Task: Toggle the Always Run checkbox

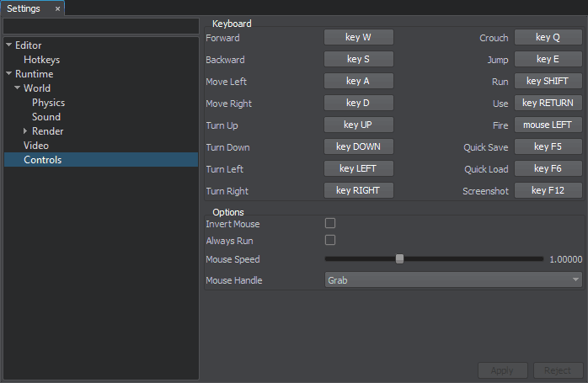Action: point(330,241)
